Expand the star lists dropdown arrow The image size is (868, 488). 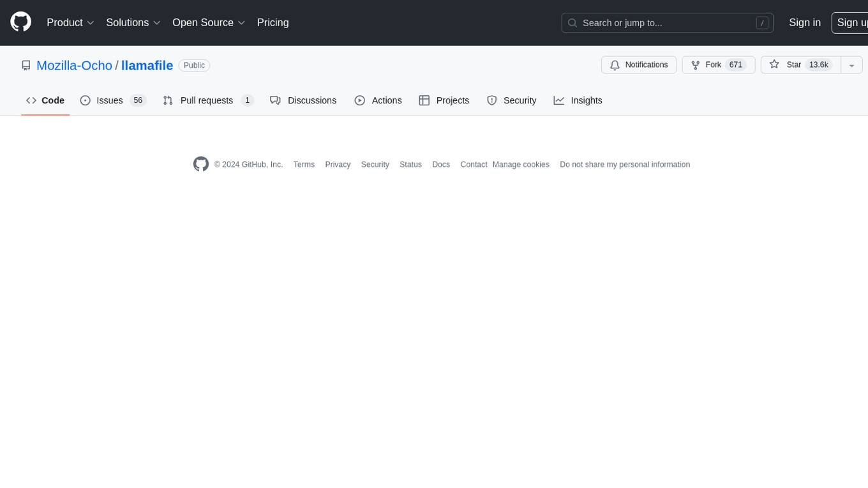(x=852, y=65)
